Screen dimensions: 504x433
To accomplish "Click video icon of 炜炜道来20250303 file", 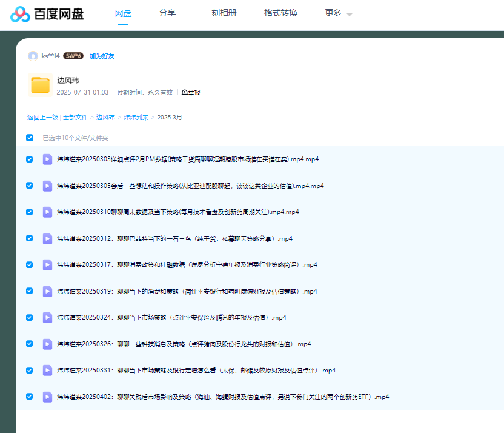I will (x=47, y=159).
